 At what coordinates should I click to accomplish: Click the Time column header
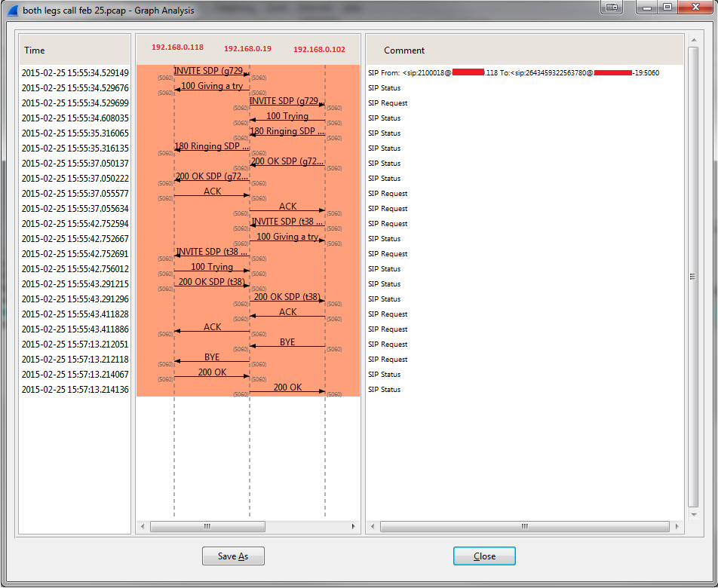74,51
